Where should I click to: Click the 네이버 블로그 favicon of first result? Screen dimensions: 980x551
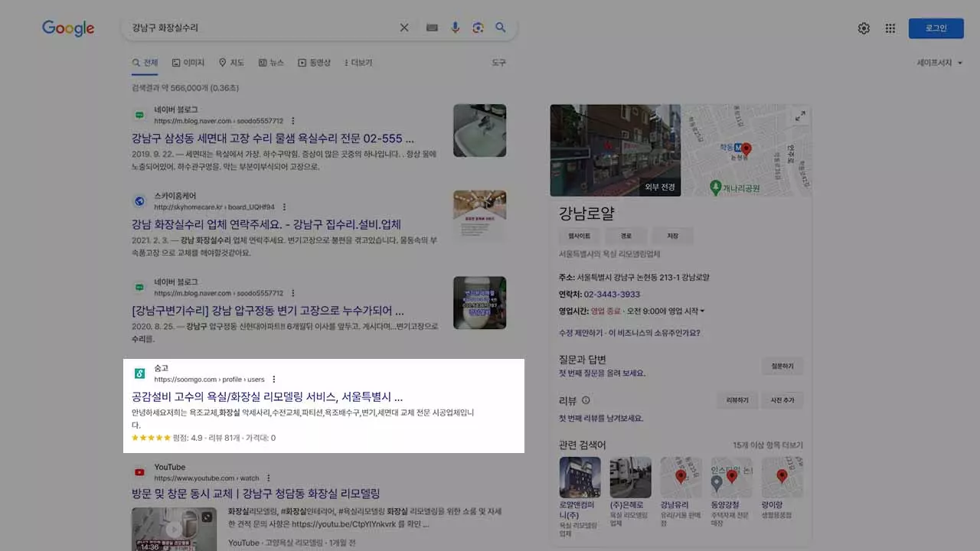(139, 115)
